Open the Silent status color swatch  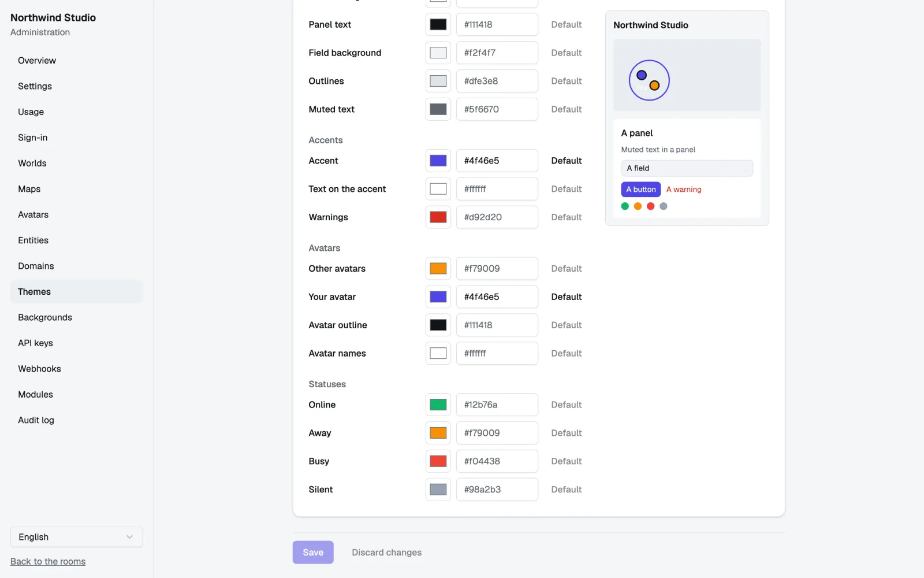click(x=438, y=490)
